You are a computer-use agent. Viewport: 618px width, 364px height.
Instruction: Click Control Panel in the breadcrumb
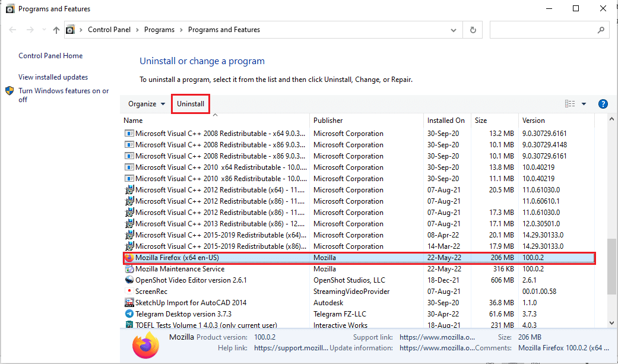(109, 30)
